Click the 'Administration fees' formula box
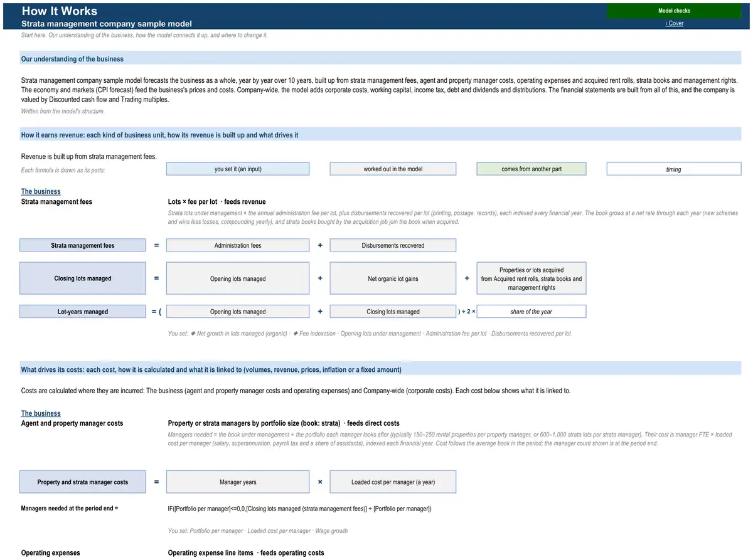 click(x=238, y=245)
